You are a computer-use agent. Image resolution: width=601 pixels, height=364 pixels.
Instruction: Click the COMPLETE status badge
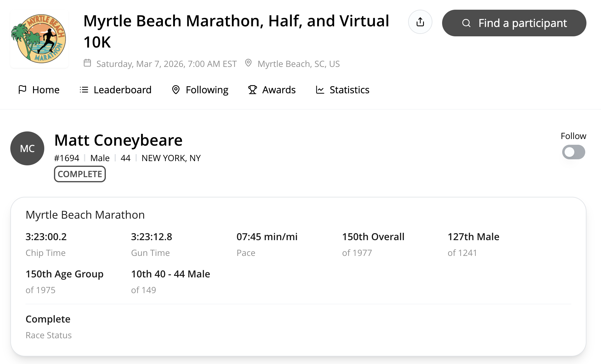coord(80,174)
